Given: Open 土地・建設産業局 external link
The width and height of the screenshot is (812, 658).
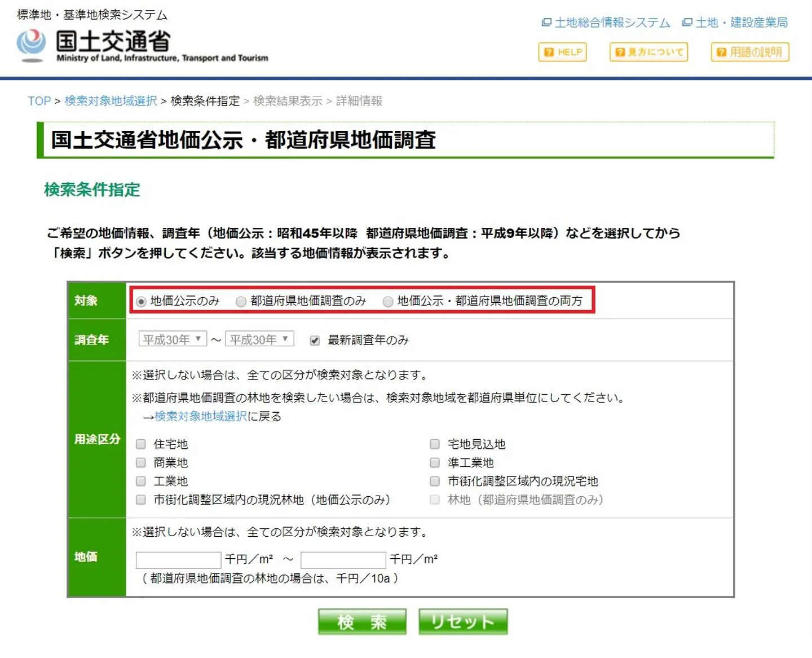Looking at the screenshot, I should click(x=735, y=23).
